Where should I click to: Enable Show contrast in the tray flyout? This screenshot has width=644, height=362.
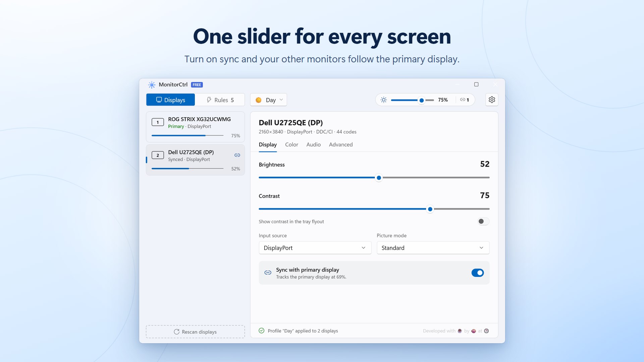tap(483, 221)
